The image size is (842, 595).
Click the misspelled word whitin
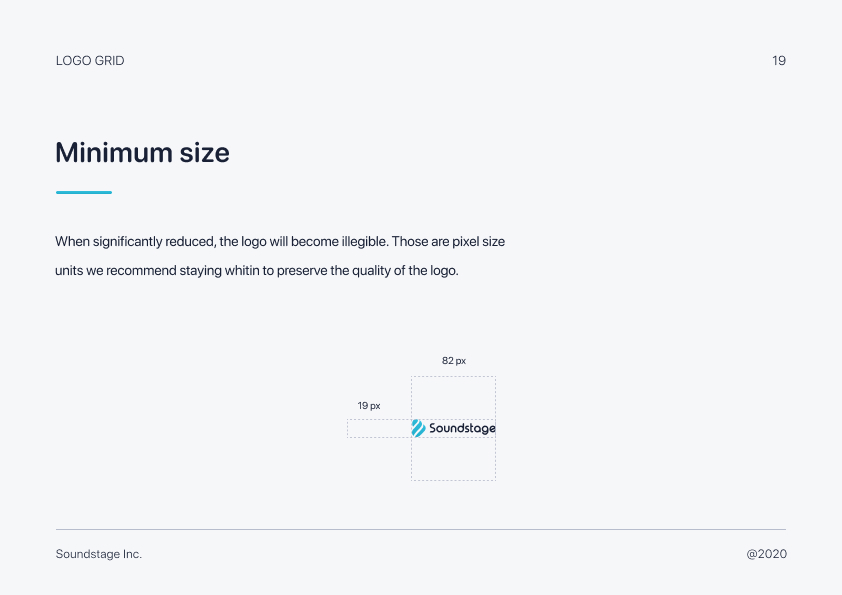tap(242, 271)
